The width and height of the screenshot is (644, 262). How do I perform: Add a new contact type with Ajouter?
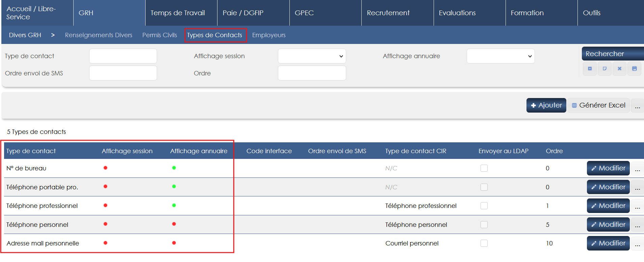546,105
